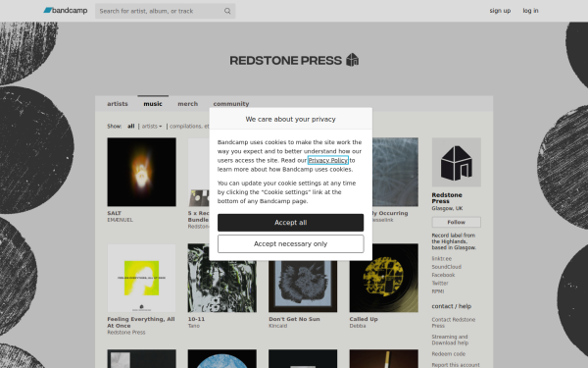Open the linktree link
The image size is (588, 368).
point(441,259)
